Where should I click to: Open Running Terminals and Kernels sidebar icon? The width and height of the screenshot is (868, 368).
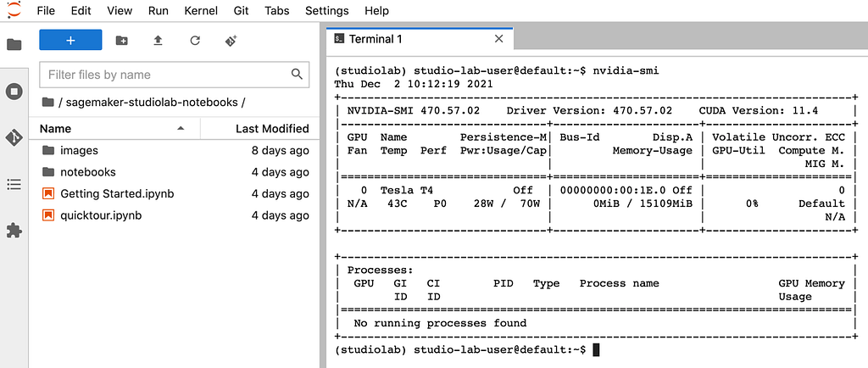click(x=14, y=92)
